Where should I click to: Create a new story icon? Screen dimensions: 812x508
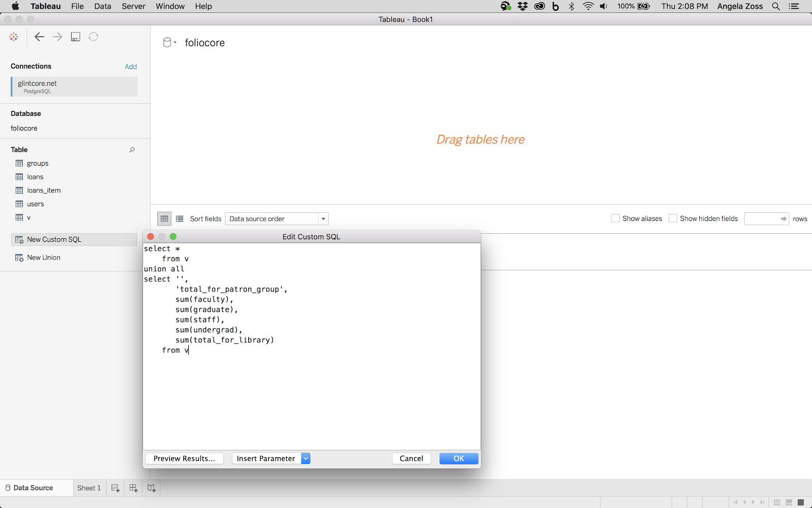pos(151,488)
